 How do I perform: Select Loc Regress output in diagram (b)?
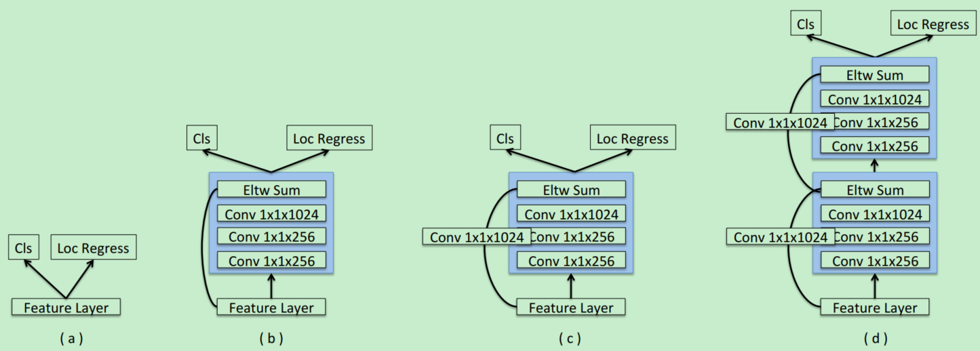coord(329,139)
